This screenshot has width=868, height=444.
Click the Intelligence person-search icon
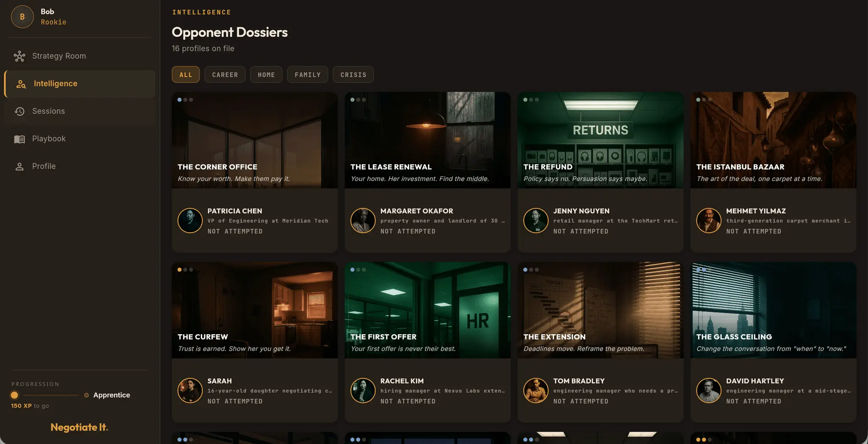click(21, 84)
